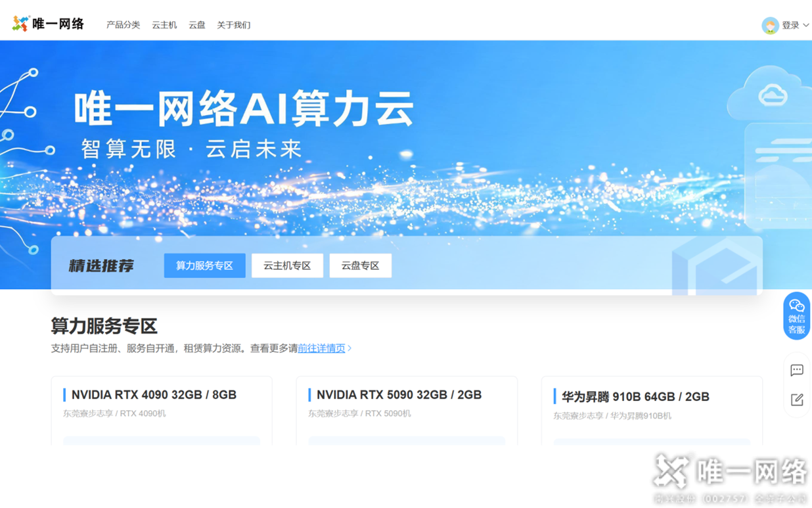Image resolution: width=812 pixels, height=508 pixels.
Task: Open the 云盘 menu item
Action: 197,25
